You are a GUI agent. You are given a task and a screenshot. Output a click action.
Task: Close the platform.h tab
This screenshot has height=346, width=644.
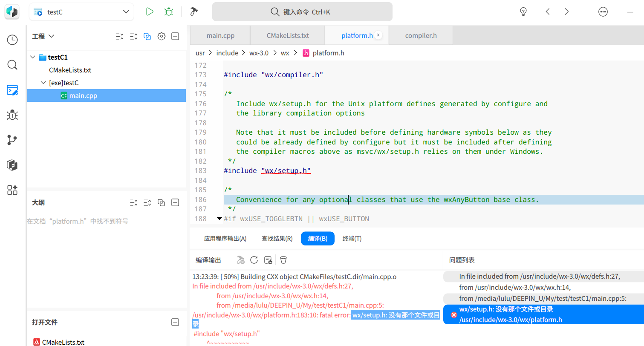(378, 35)
